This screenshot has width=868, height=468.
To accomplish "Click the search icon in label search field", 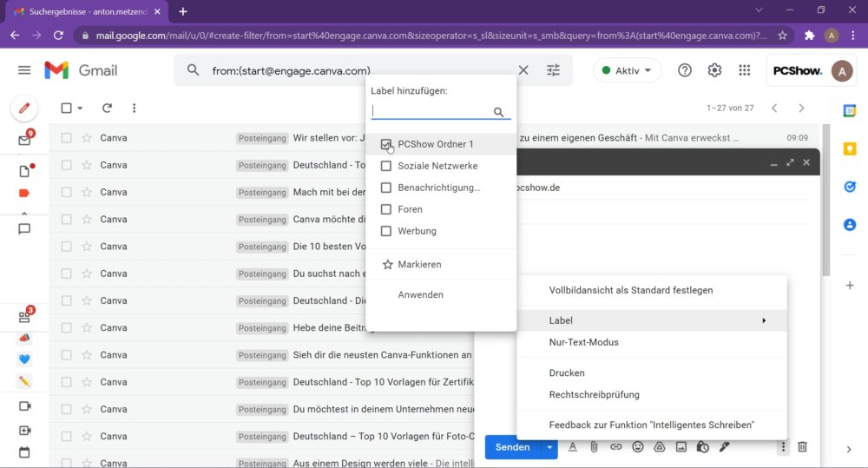I will point(498,112).
